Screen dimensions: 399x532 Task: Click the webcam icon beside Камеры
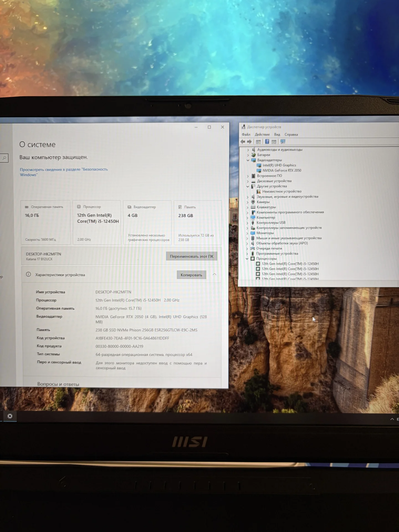pyautogui.click(x=253, y=202)
